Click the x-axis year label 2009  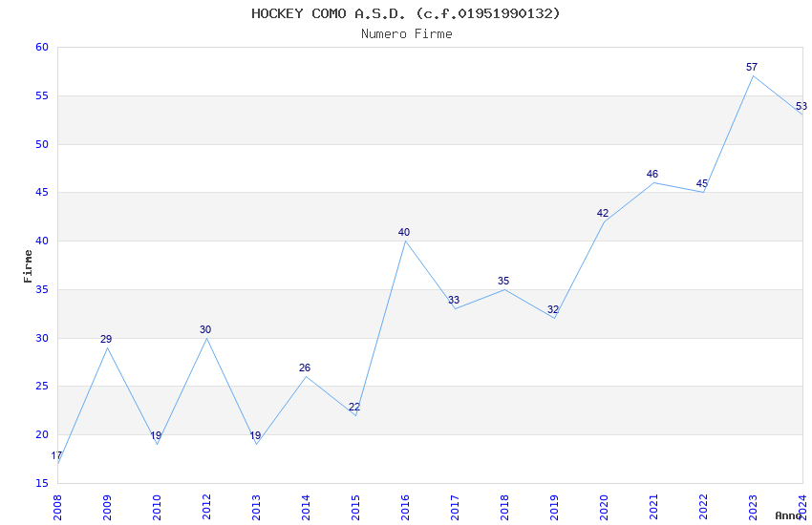pyautogui.click(x=107, y=507)
